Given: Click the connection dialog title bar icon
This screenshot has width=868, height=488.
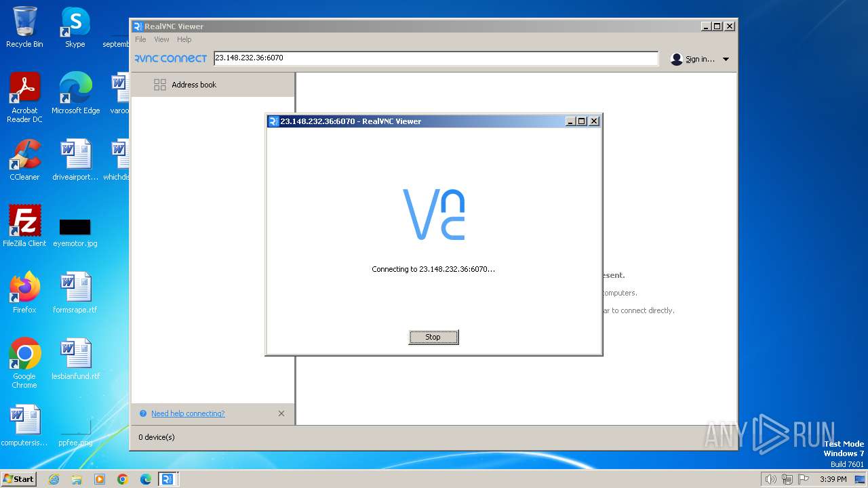Looking at the screenshot, I should pos(273,121).
